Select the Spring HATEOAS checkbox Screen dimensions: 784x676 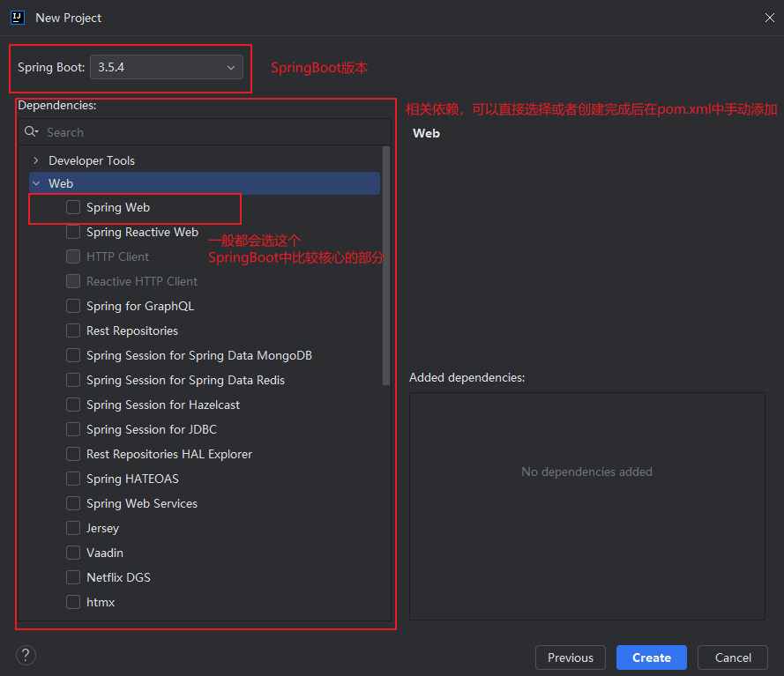(x=73, y=479)
